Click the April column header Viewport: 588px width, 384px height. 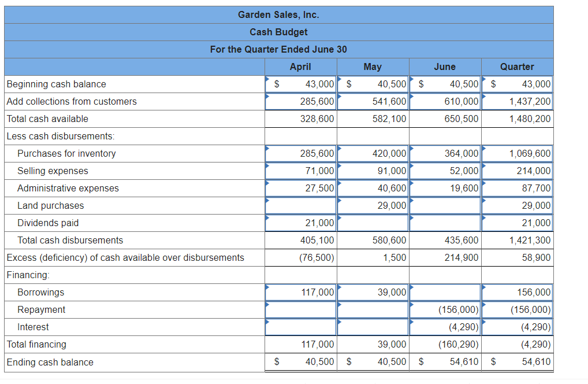[x=300, y=67]
